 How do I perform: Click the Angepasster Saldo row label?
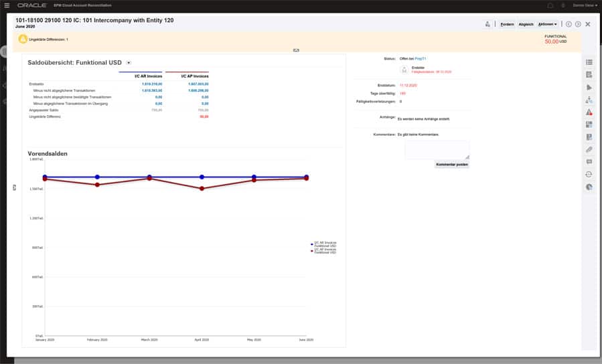44,110
